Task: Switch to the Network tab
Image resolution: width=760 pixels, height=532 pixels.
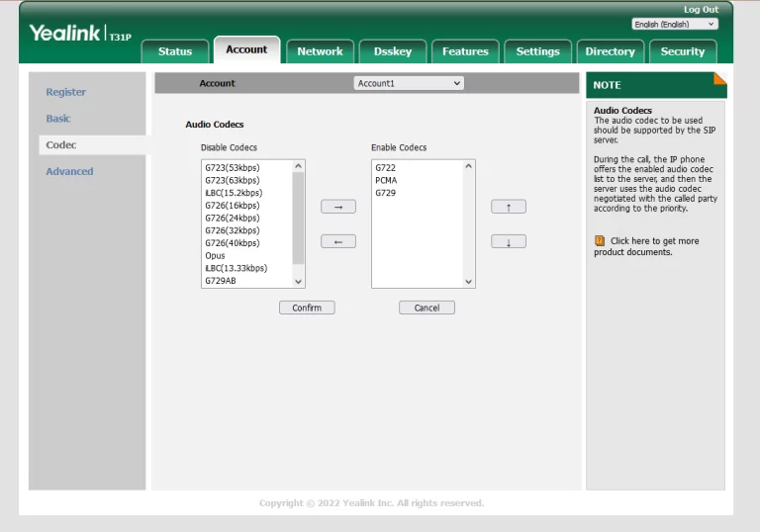Action: coord(320,51)
